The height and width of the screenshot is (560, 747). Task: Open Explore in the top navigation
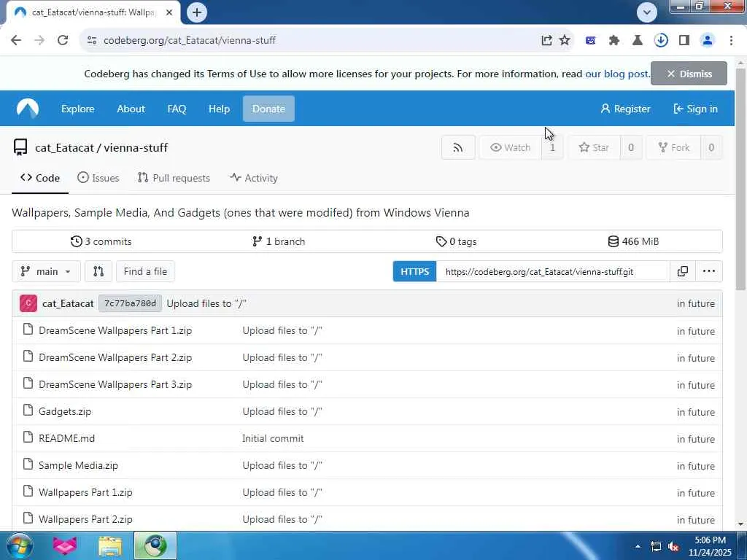(x=77, y=109)
